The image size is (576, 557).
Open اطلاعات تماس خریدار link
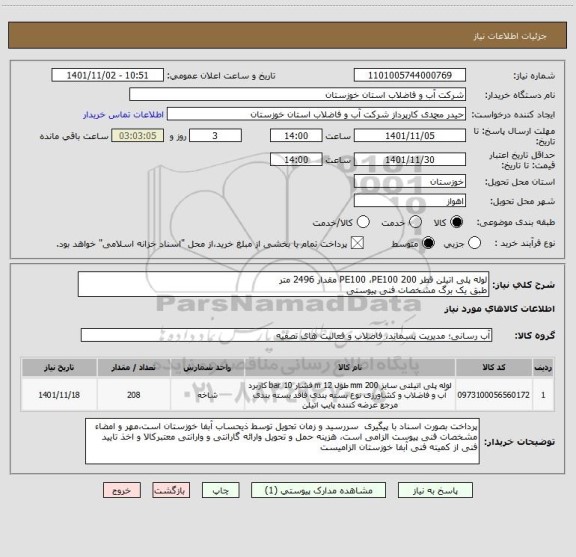coord(123,115)
